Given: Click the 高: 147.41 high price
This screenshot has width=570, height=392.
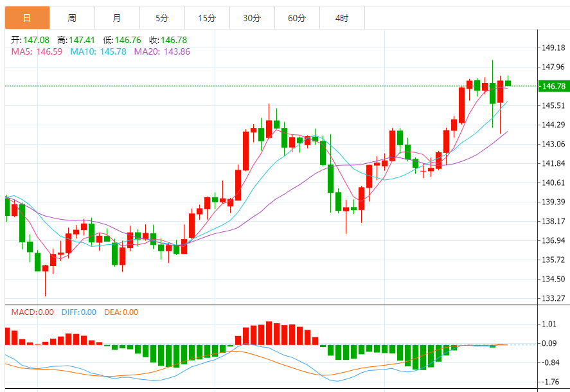Looking at the screenshot, I should [76, 40].
